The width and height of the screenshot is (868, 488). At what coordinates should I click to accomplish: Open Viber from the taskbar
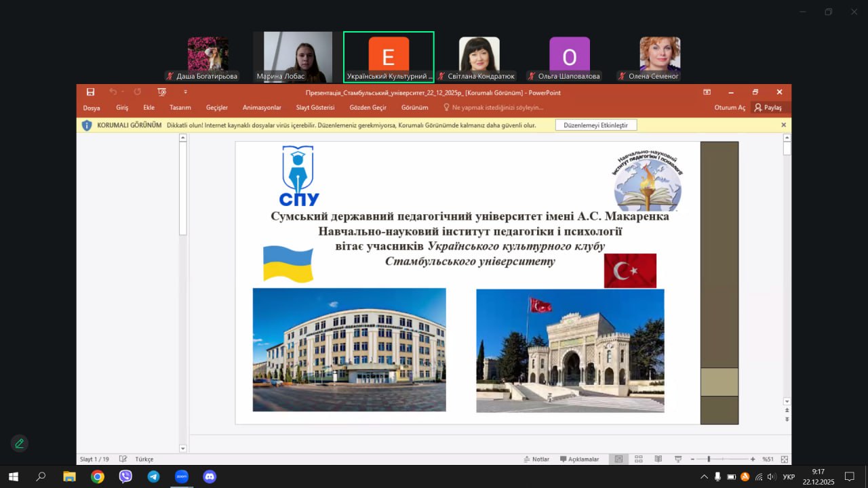click(x=125, y=476)
